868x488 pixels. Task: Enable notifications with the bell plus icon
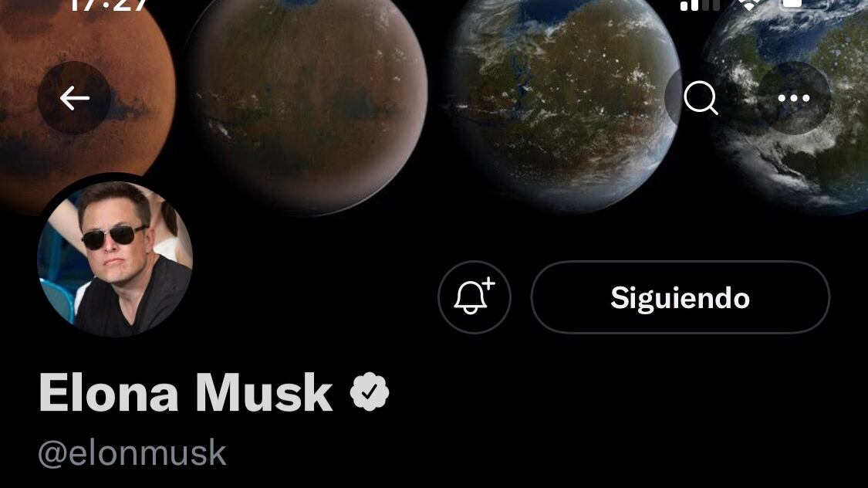[475, 297]
